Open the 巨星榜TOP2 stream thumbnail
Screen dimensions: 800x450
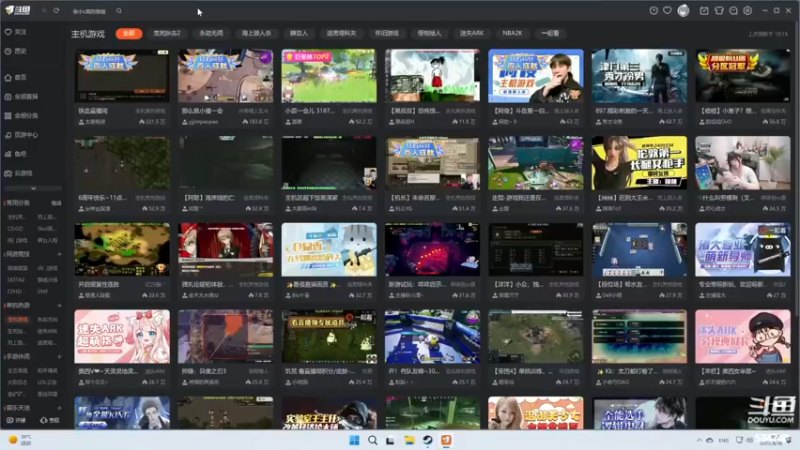pos(329,76)
